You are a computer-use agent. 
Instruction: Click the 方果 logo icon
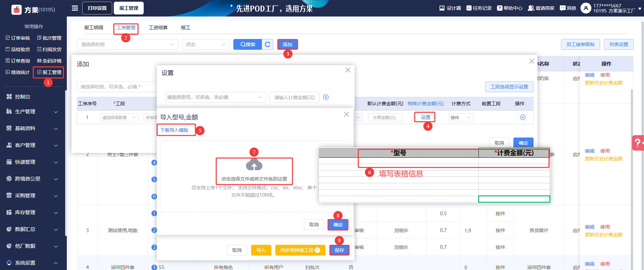[x=16, y=10]
